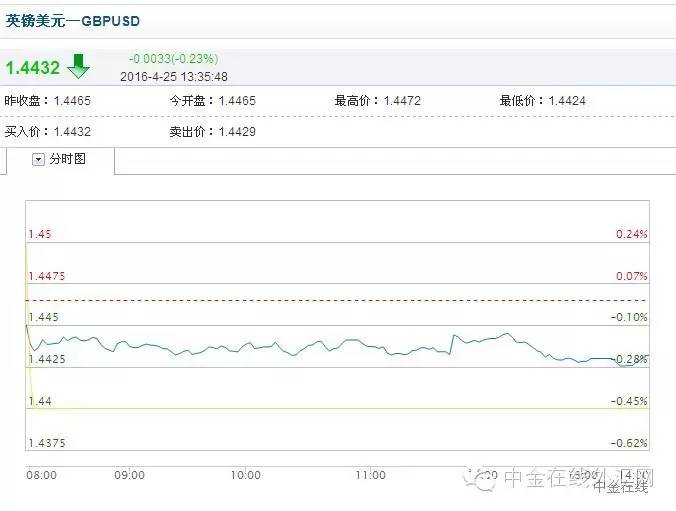Click the 1.445 axis label
The height and width of the screenshot is (511, 676).
[43, 317]
